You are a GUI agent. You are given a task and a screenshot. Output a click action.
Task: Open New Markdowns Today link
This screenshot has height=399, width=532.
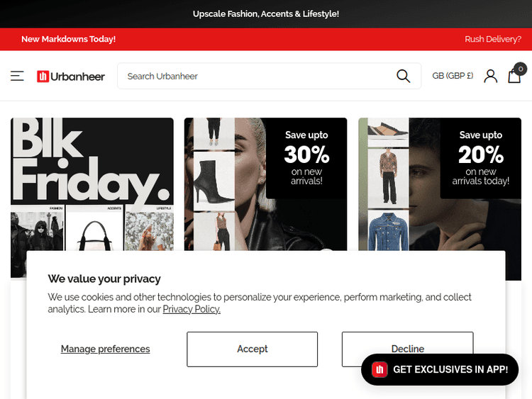(x=69, y=39)
